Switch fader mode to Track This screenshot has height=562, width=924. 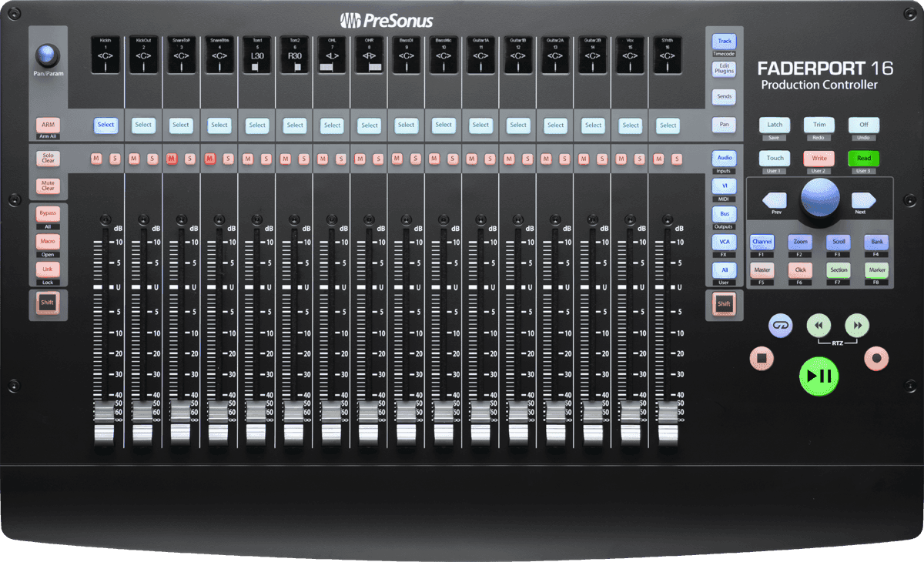(724, 42)
